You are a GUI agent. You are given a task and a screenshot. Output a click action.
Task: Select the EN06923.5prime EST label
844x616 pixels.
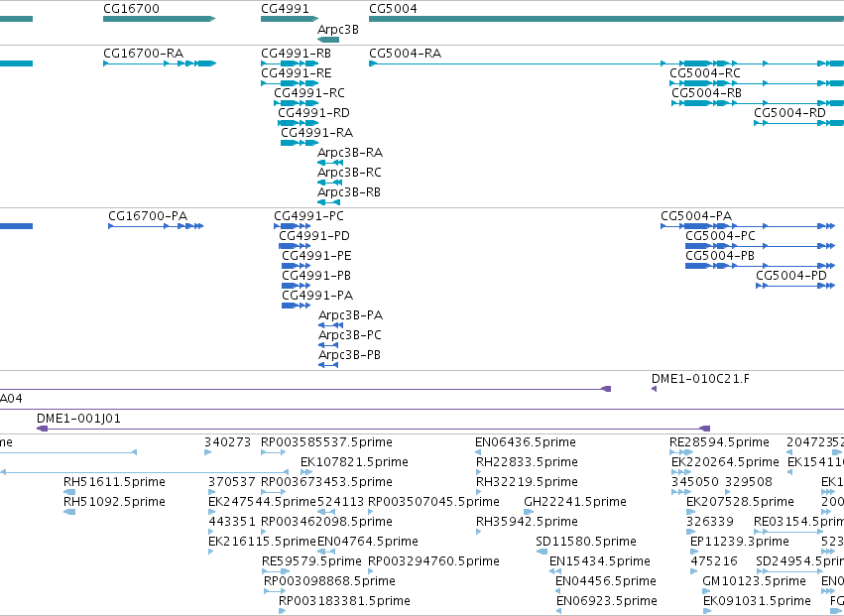coord(607,602)
